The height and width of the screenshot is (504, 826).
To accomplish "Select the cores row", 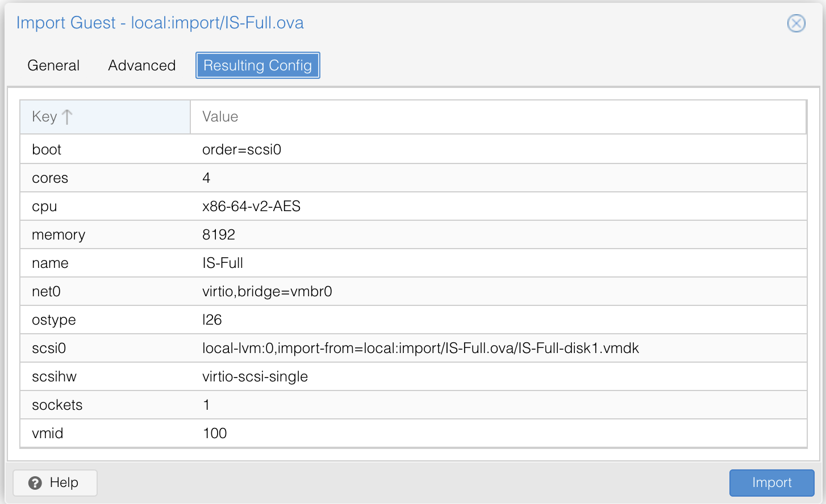I will [414, 178].
